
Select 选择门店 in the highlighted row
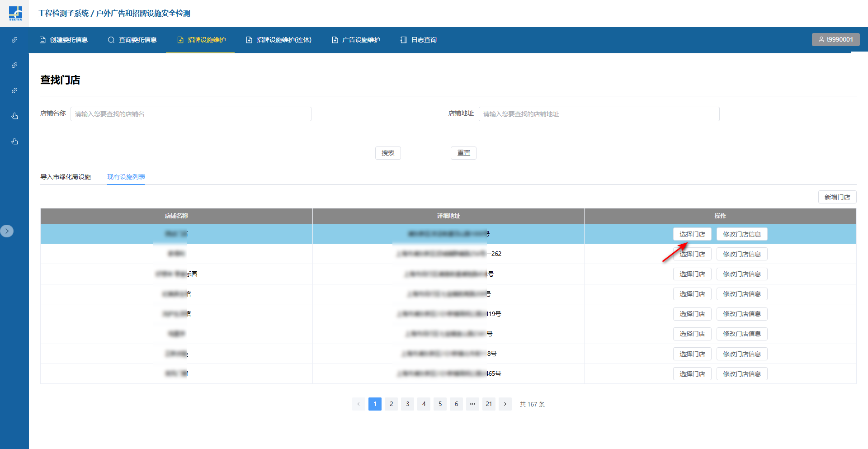tap(692, 234)
